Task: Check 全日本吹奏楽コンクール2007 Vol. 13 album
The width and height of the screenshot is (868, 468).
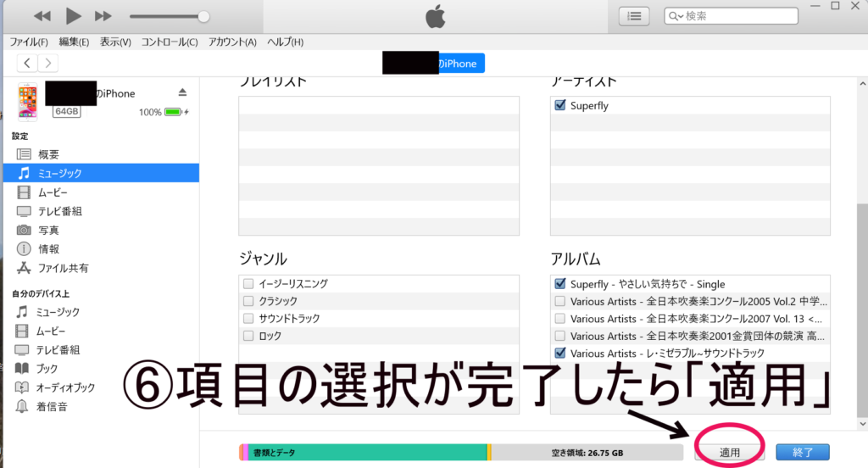Action: pos(559,319)
